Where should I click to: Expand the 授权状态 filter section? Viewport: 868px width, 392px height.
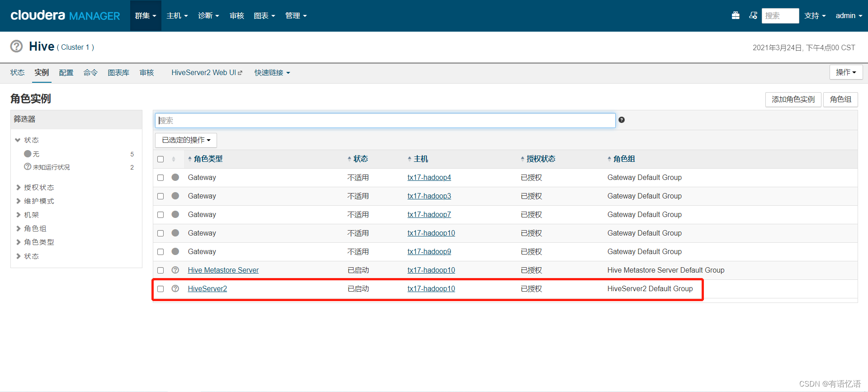tap(35, 188)
